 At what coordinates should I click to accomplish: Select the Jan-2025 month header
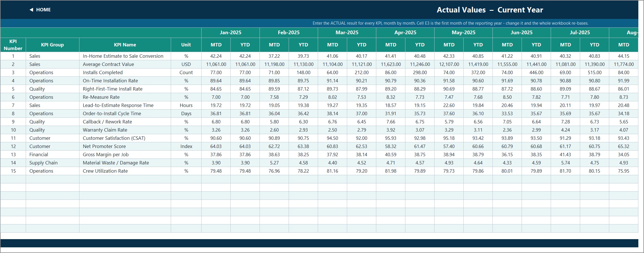click(x=230, y=33)
